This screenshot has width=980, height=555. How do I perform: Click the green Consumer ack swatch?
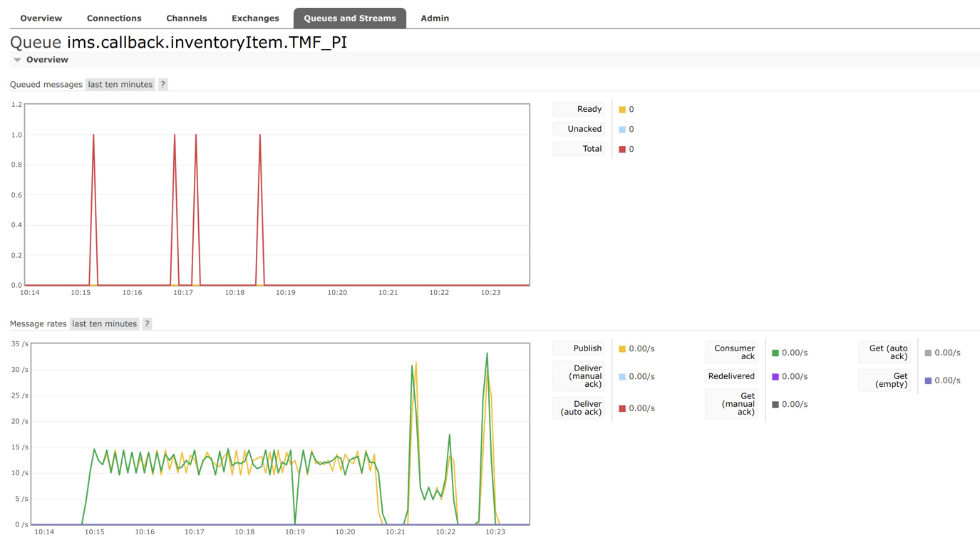click(775, 353)
